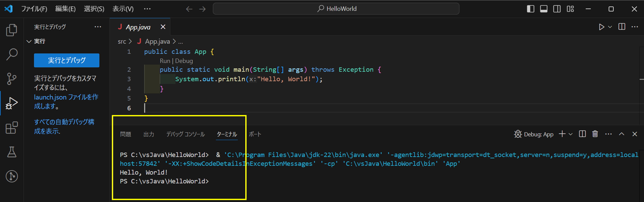
Task: Click すべての自動デバッグ構成を表示 link
Action: [64, 126]
